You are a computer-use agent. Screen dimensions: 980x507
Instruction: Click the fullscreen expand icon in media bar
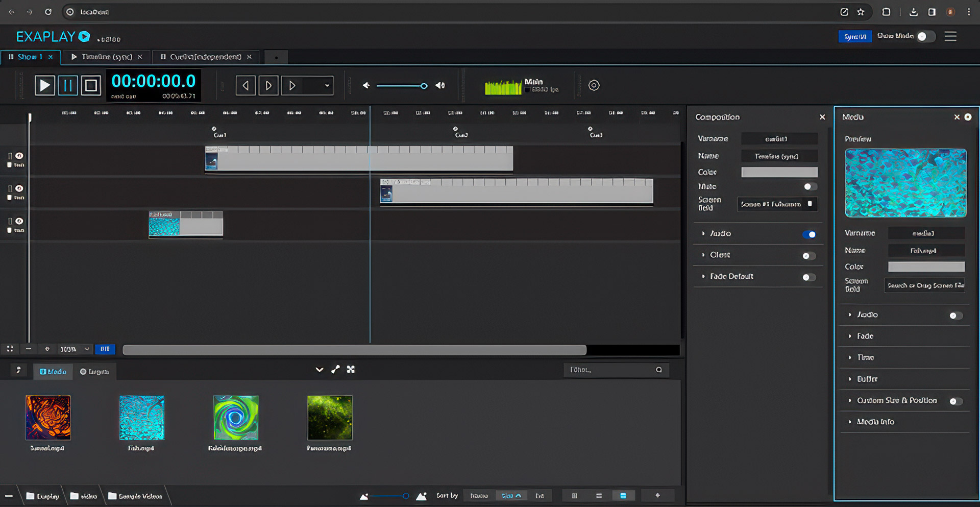tap(351, 369)
